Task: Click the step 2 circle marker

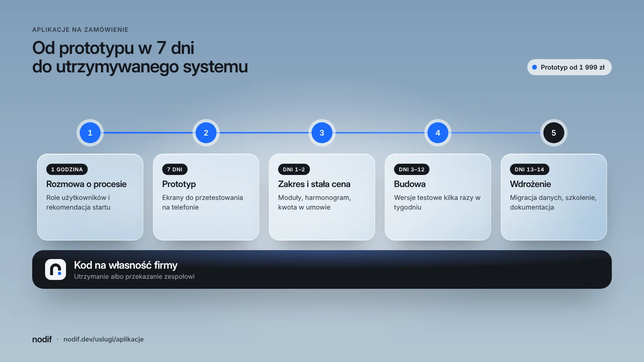Action: pyautogui.click(x=206, y=133)
